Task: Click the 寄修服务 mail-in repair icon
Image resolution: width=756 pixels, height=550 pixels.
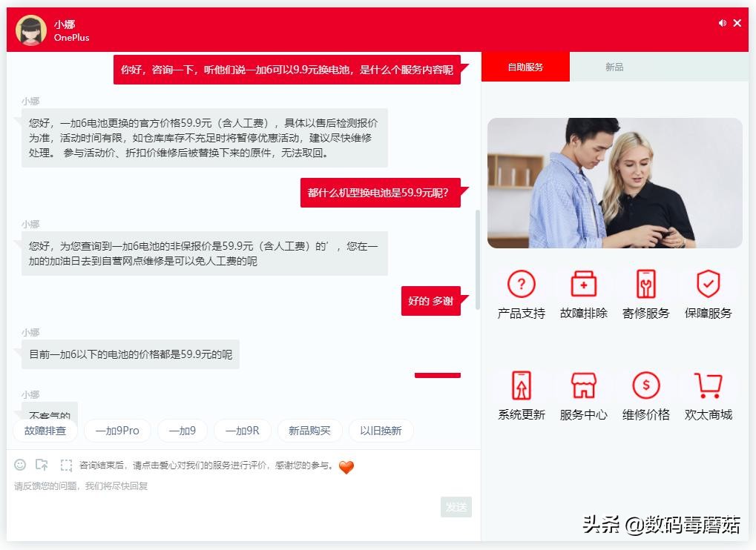Action: [645, 293]
